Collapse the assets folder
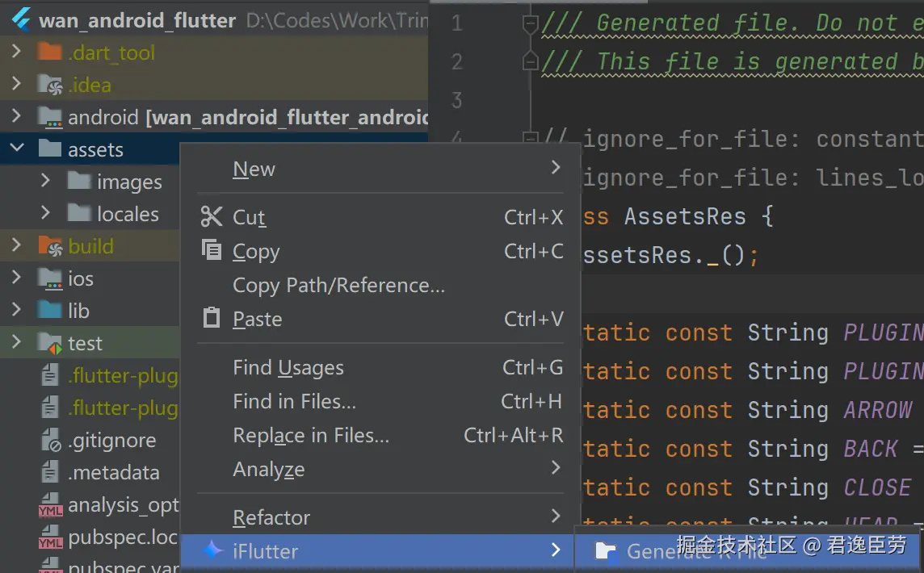The height and width of the screenshot is (573, 924). click(17, 149)
